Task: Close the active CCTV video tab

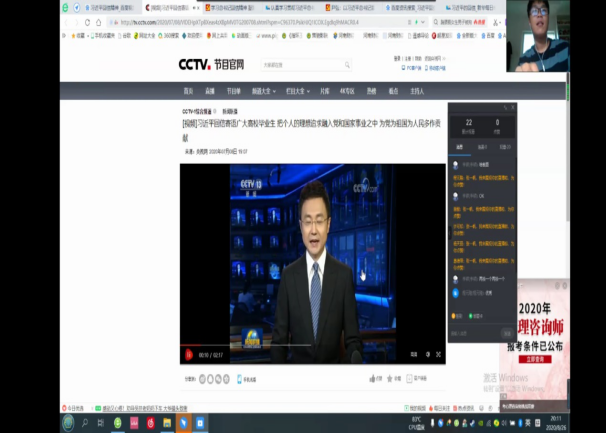Action: point(199,7)
